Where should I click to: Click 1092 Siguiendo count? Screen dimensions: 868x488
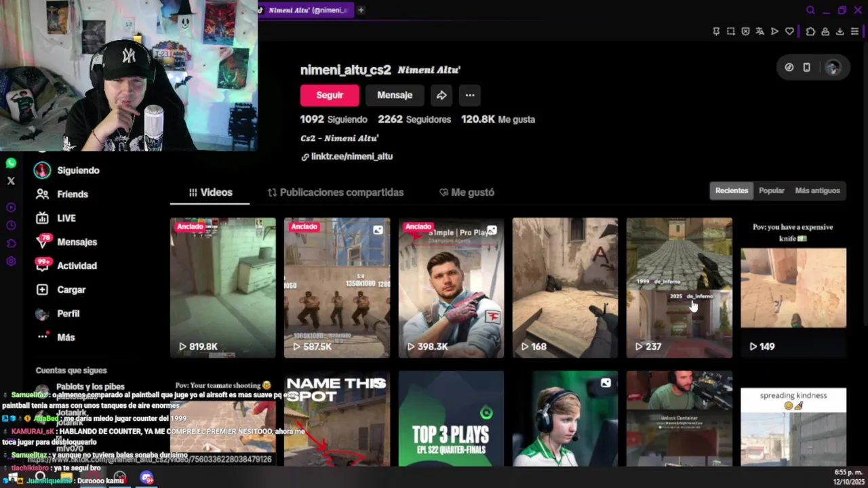click(334, 119)
